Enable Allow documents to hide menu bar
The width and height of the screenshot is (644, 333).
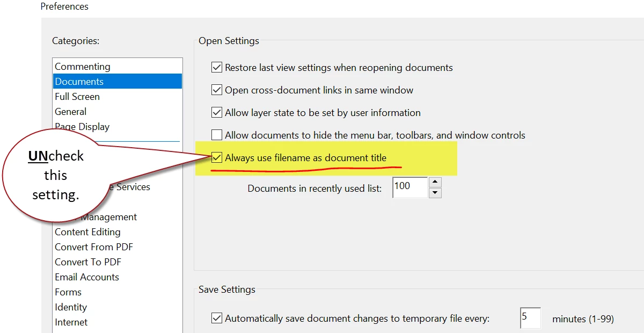[x=217, y=135]
